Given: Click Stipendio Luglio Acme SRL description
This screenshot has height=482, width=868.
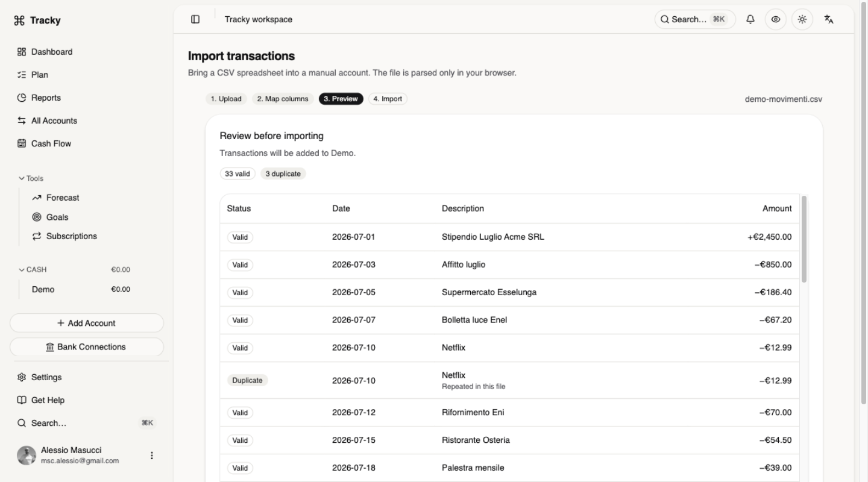Looking at the screenshot, I should pyautogui.click(x=493, y=237).
